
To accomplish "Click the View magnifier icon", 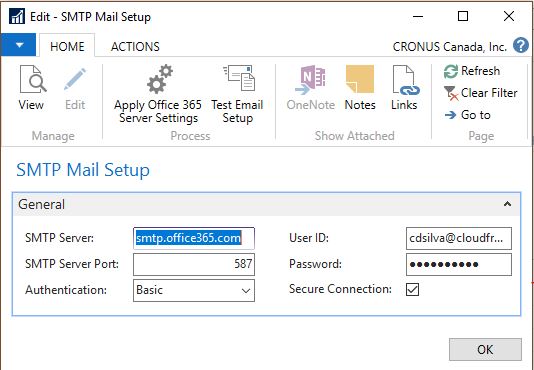I will tap(33, 79).
